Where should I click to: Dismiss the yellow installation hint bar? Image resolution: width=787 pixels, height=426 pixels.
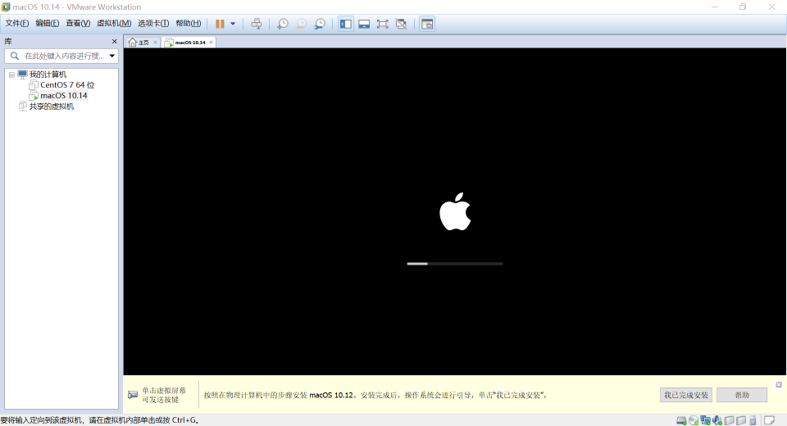(778, 384)
